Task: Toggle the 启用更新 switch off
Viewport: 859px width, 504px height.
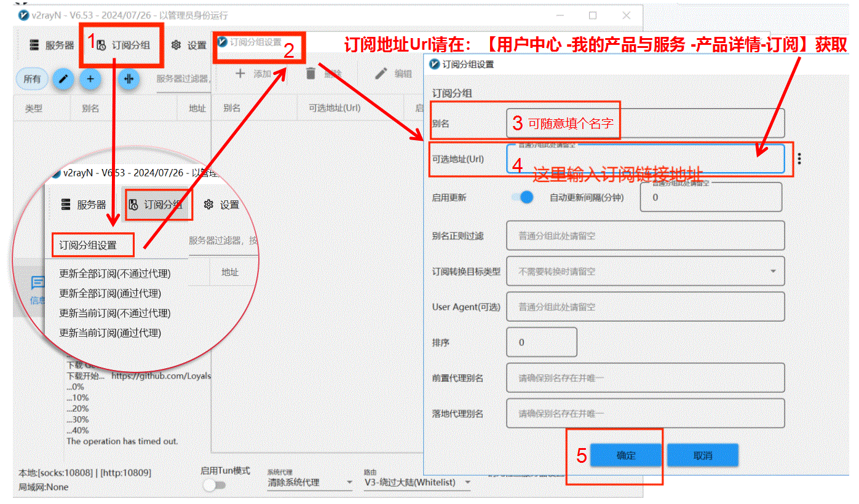Action: pyautogui.click(x=523, y=197)
